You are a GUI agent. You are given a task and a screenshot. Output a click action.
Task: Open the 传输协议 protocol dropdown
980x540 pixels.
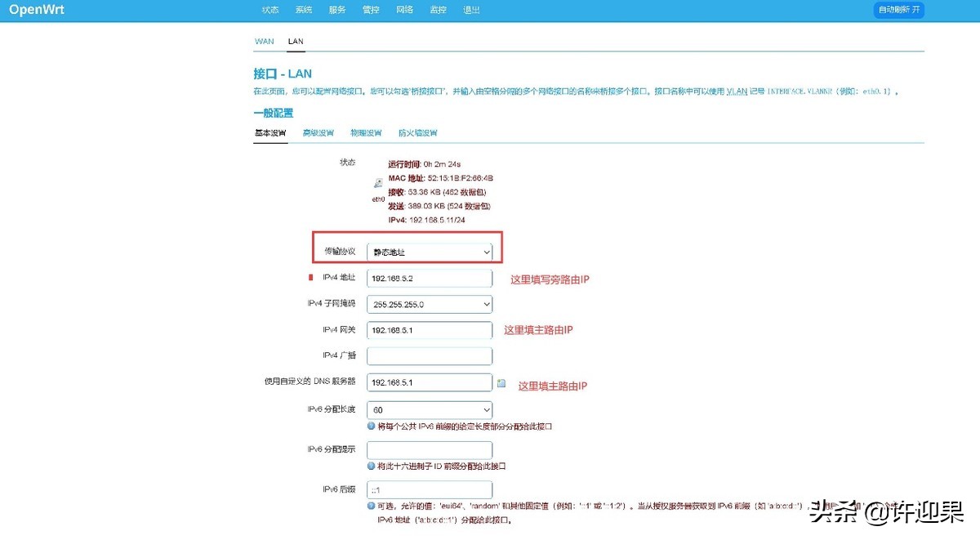point(429,252)
